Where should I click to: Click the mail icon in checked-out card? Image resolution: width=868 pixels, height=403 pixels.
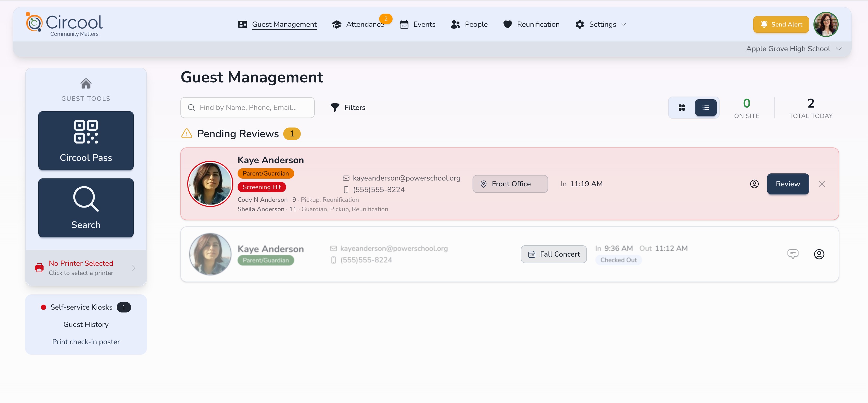(x=333, y=248)
